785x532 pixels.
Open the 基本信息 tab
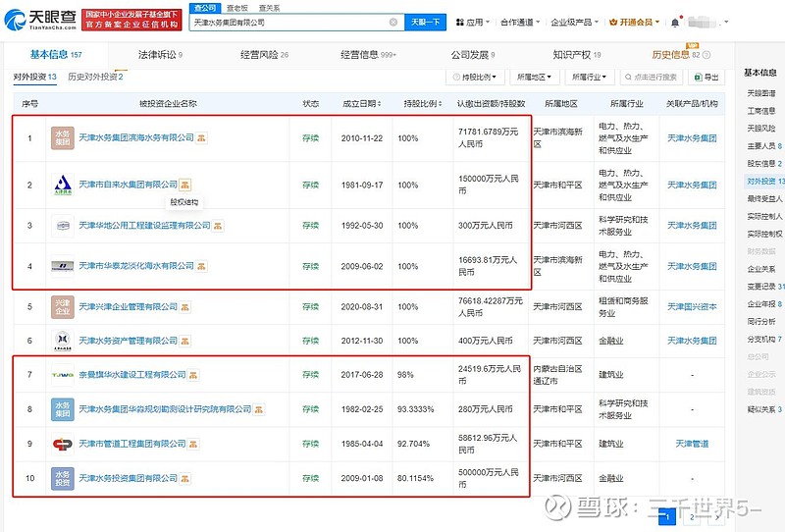click(x=56, y=55)
